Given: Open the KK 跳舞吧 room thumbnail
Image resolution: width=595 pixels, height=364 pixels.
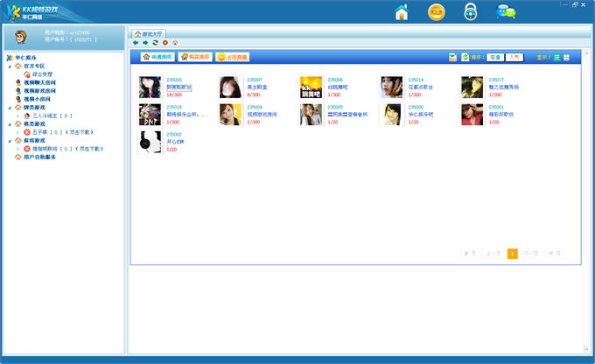Looking at the screenshot, I should point(311,87).
